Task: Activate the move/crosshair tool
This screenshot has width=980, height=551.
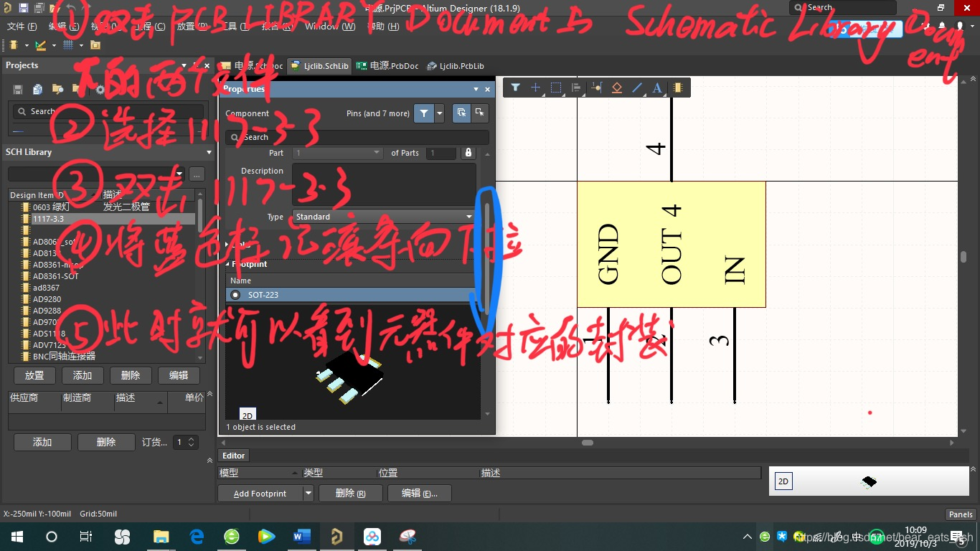Action: (x=535, y=88)
